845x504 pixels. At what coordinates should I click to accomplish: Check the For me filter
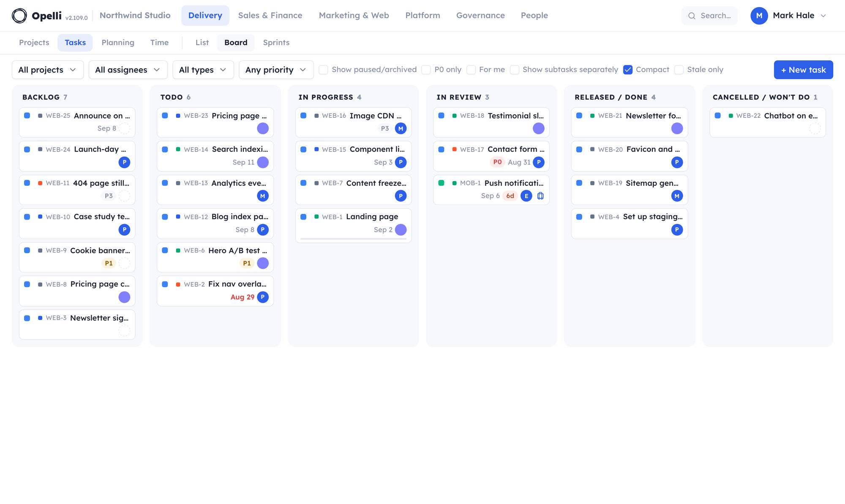[471, 70]
